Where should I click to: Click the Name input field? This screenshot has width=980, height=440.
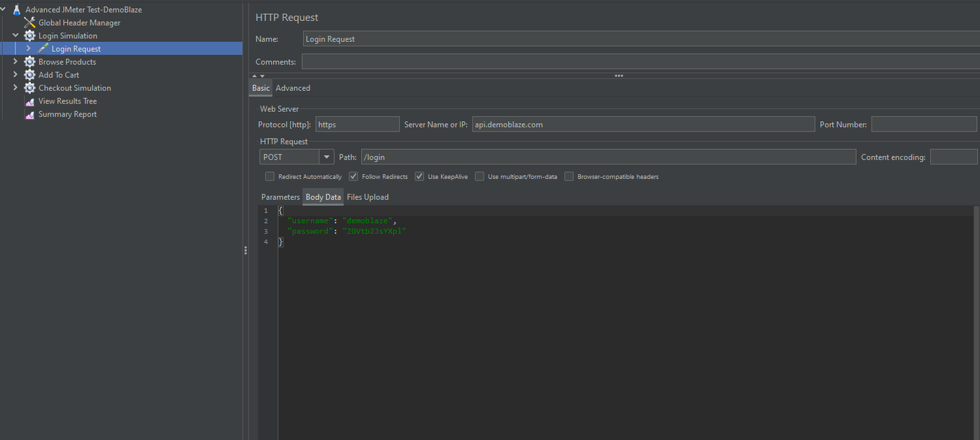[x=641, y=39]
